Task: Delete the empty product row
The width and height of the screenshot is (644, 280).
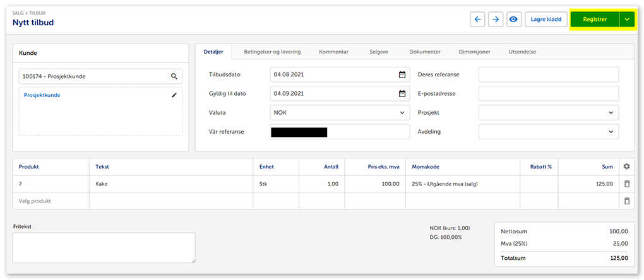Action: point(626,201)
